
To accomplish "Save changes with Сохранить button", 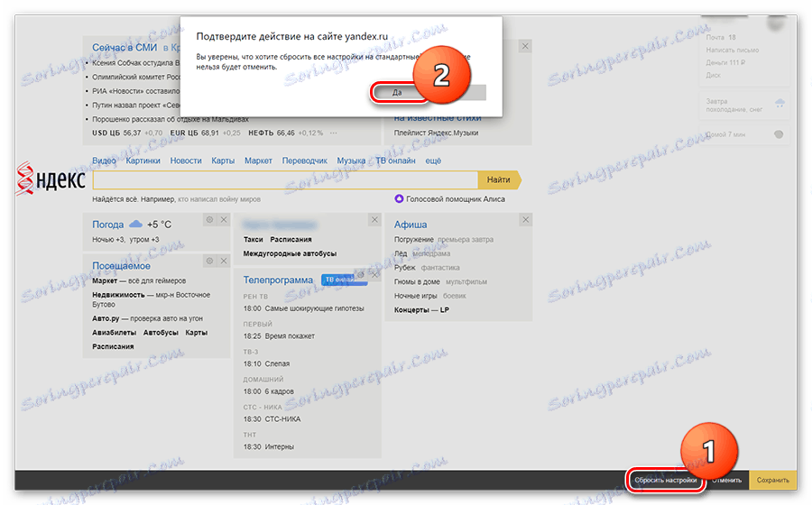I will (773, 480).
